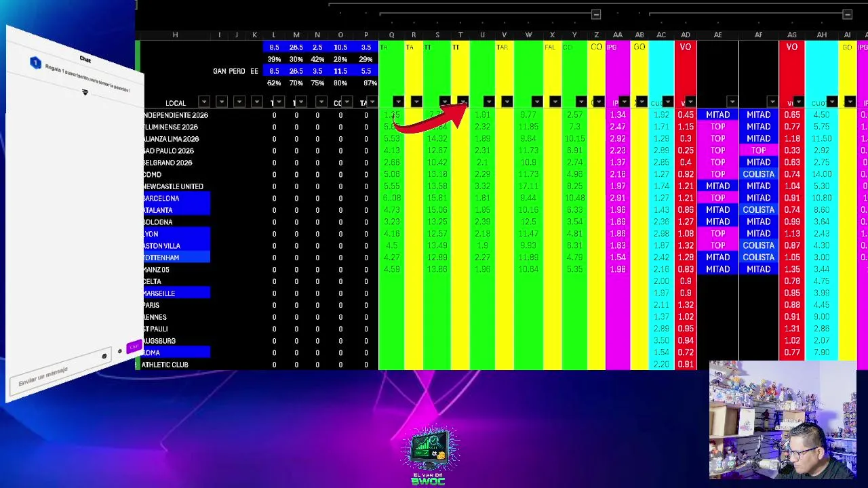Select column H header
The width and height of the screenshot is (868, 488).
click(175, 35)
